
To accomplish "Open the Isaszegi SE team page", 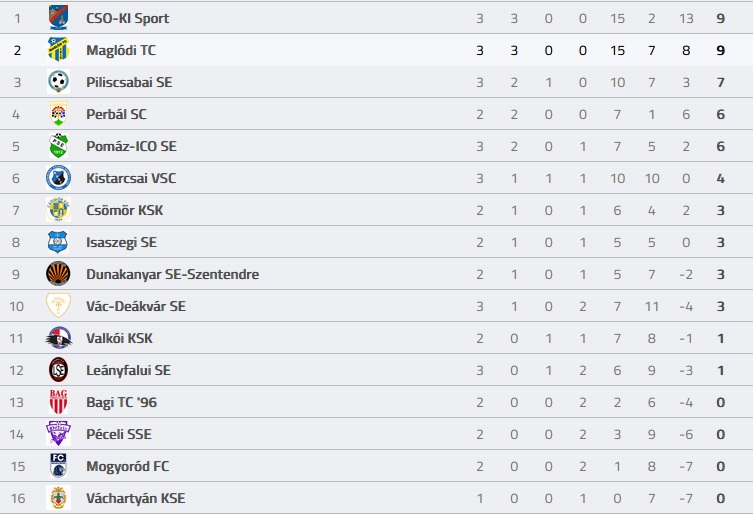I will 121,242.
